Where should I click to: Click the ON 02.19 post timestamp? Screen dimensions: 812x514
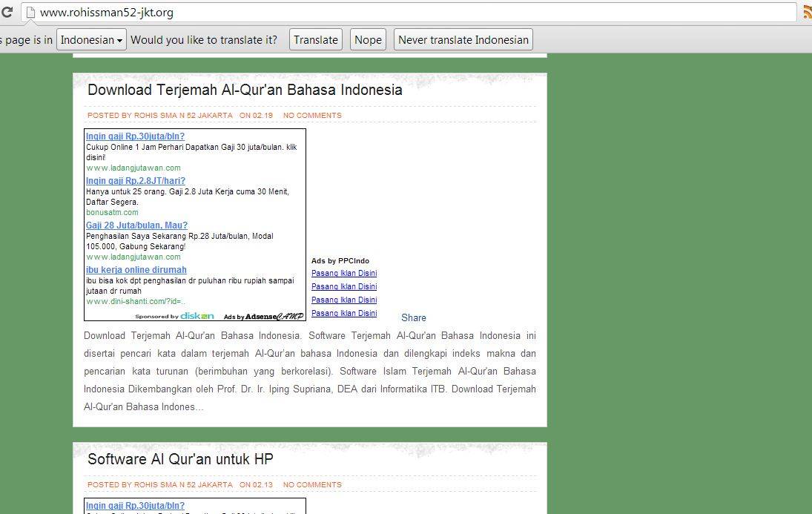tap(257, 116)
